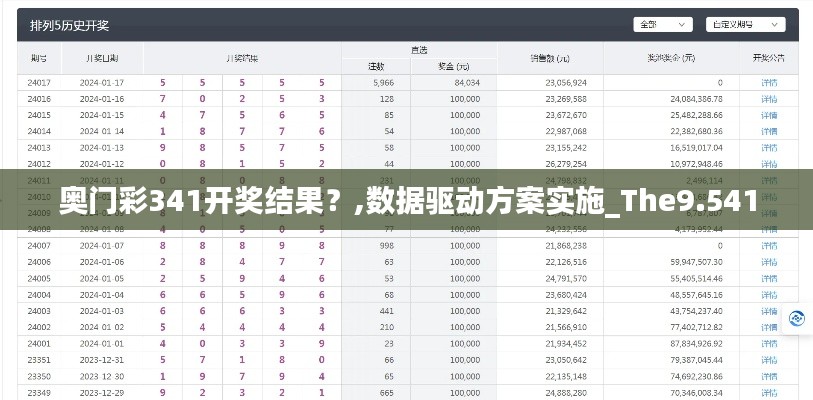View 详情 for issue 24005
The width and height of the screenshot is (813, 400).
[768, 278]
